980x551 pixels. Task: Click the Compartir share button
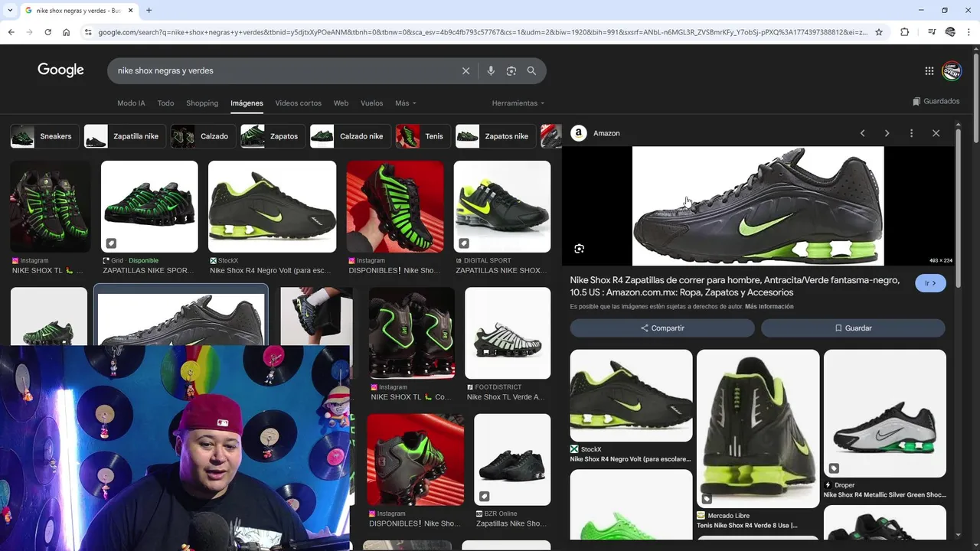coord(662,328)
